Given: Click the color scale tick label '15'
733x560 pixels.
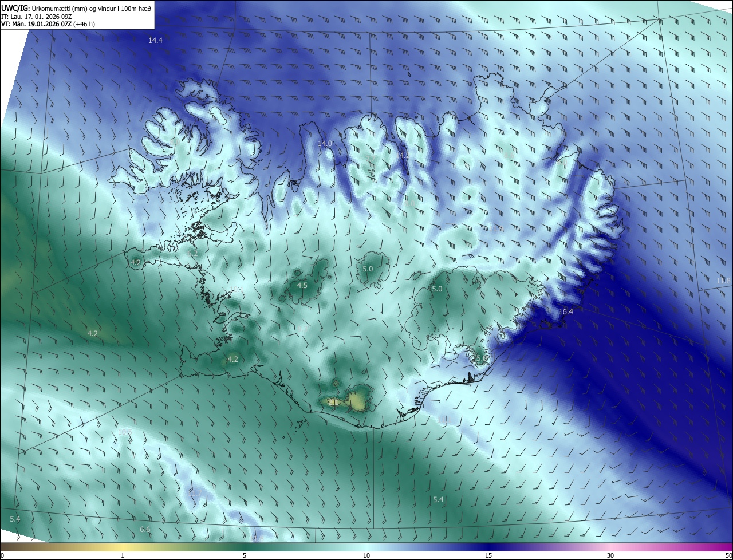Looking at the screenshot, I should click(488, 555).
